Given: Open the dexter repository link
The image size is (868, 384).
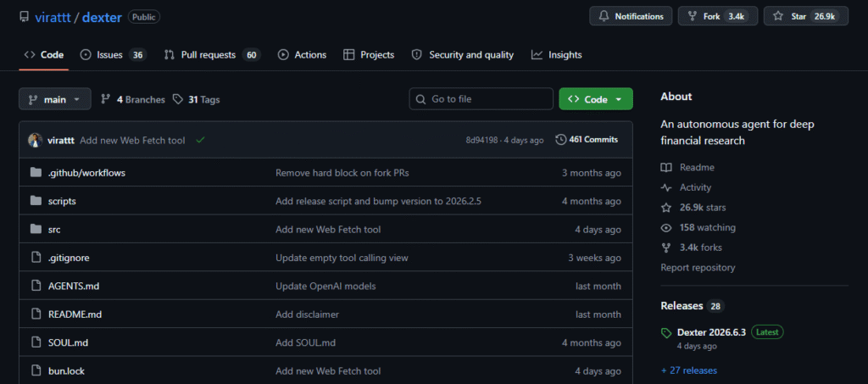Looking at the screenshot, I should tap(102, 17).
